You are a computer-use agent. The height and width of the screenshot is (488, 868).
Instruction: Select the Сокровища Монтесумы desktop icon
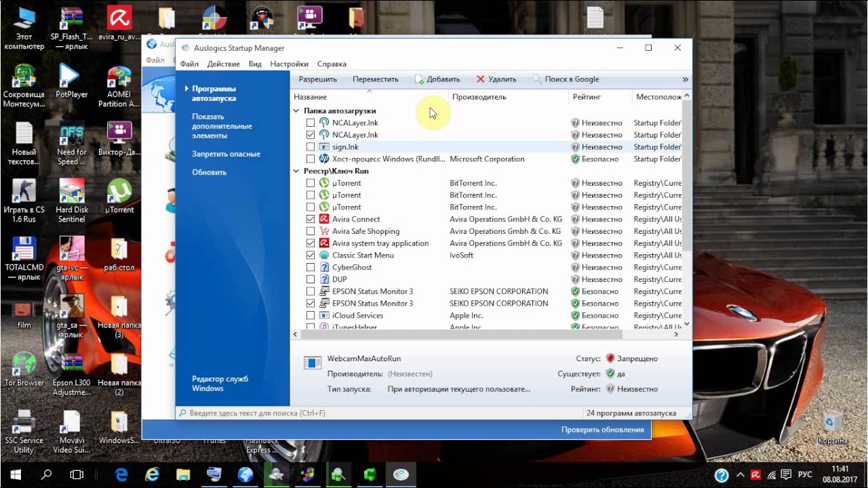point(24,86)
